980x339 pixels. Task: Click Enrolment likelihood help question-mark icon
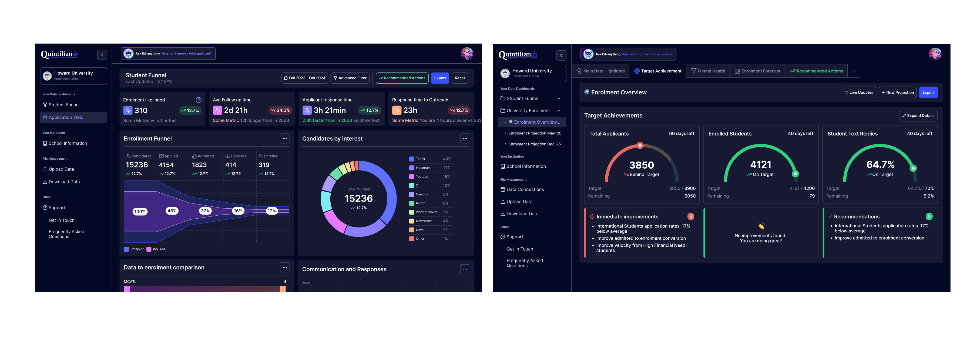[198, 100]
